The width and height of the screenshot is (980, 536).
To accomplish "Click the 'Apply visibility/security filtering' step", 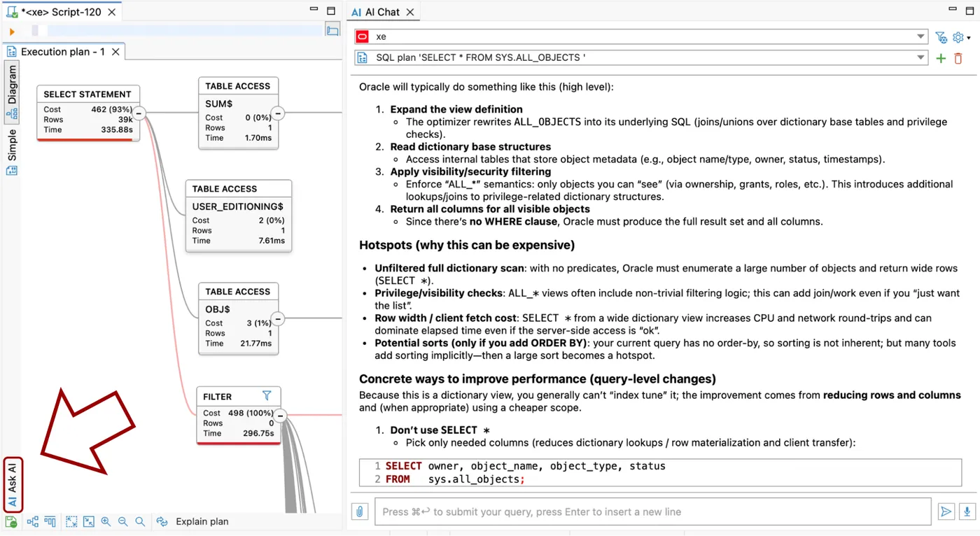I will click(470, 171).
